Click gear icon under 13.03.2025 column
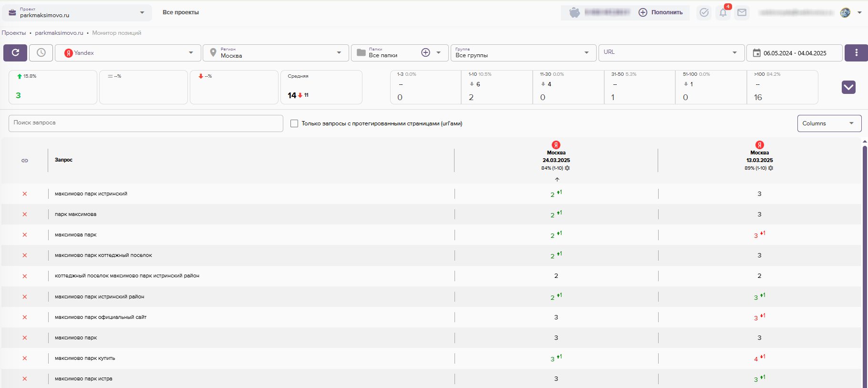This screenshot has height=388, width=868. coord(771,168)
